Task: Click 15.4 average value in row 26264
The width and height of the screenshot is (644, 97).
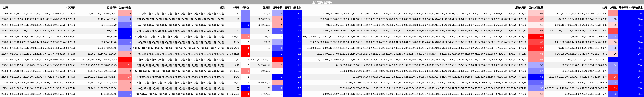Action: 631,14
